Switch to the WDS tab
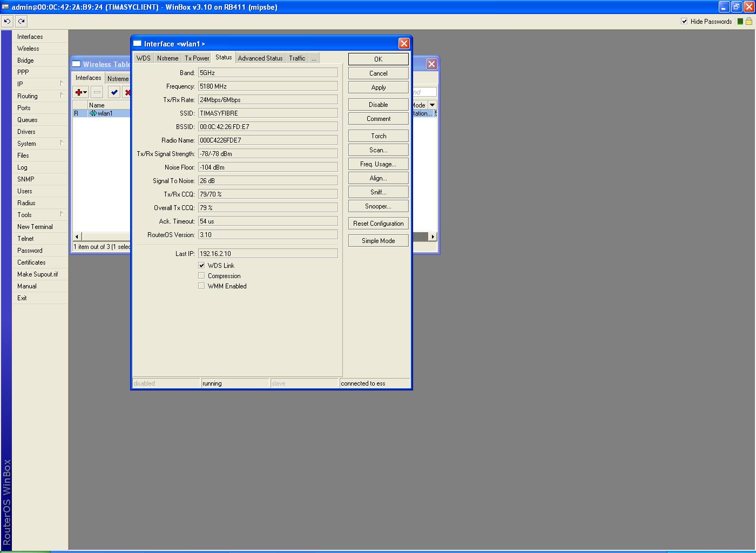756x553 pixels. coord(144,58)
